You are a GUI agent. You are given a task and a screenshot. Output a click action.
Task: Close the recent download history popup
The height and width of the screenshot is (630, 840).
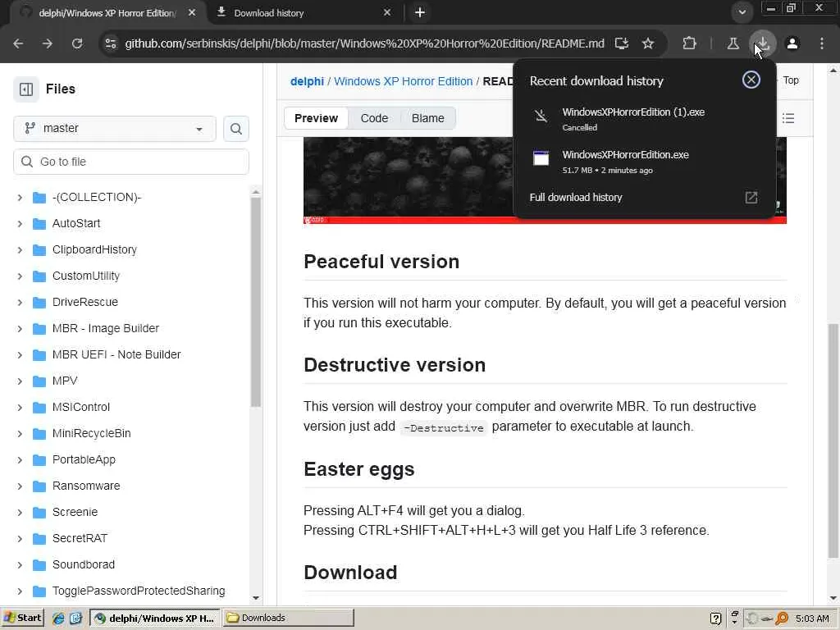tap(751, 80)
